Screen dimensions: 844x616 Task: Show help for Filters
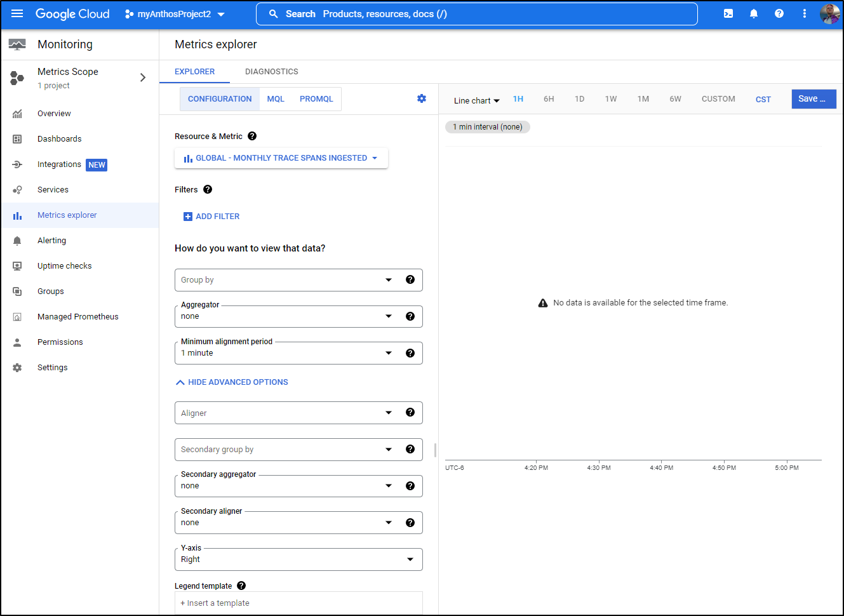point(208,189)
